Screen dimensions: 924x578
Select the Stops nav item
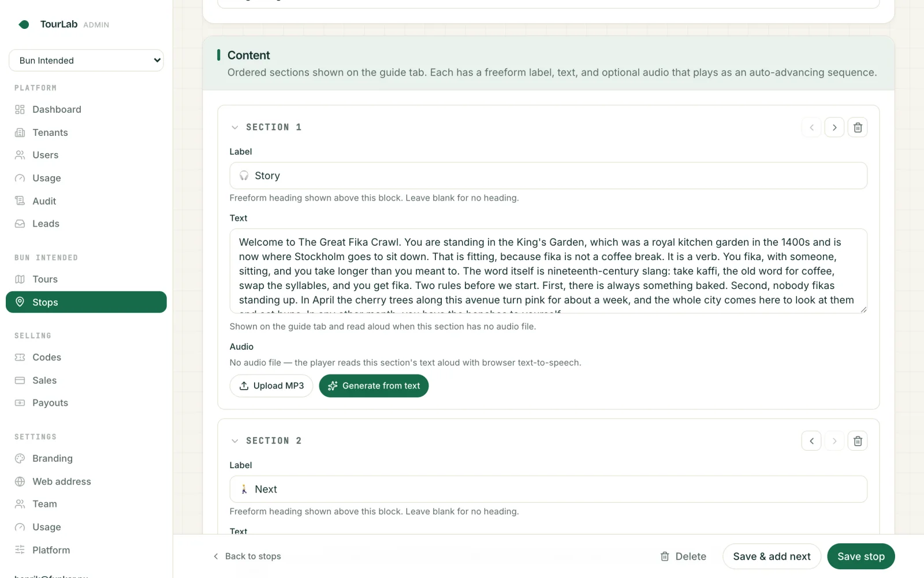tap(86, 302)
